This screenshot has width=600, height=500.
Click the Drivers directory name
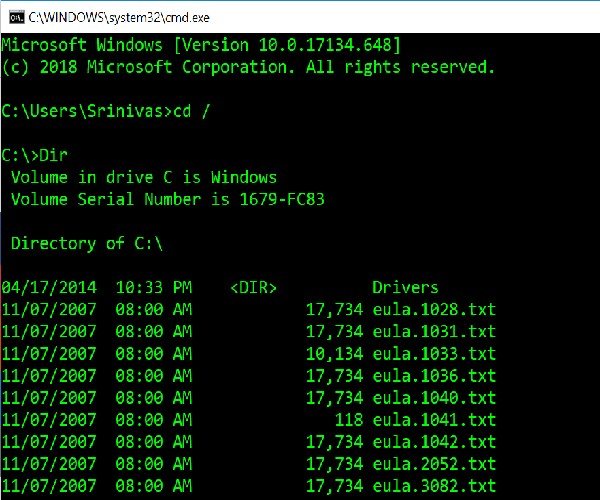405,287
